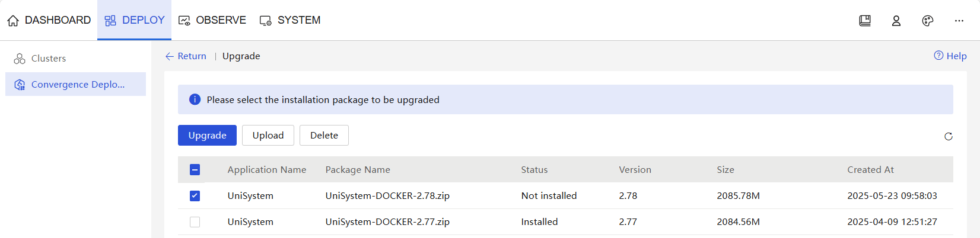The width and height of the screenshot is (980, 238).
Task: Click the back arrow beside Return
Action: [170, 56]
